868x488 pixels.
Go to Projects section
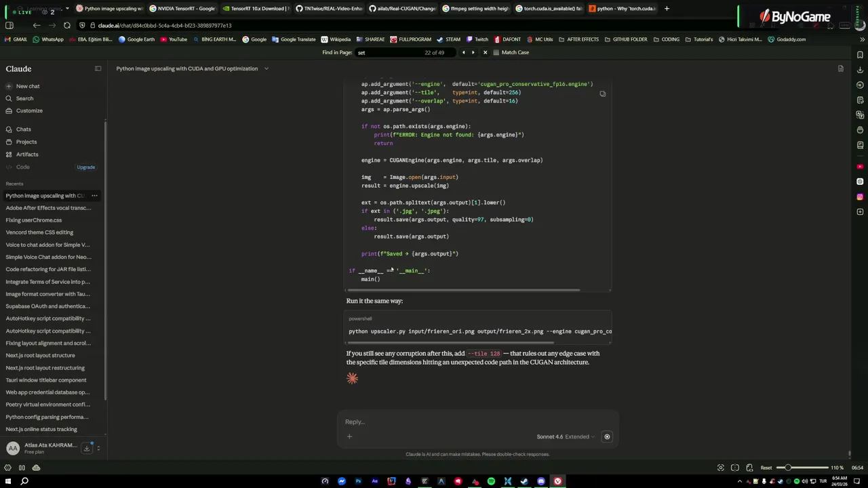(x=21, y=142)
